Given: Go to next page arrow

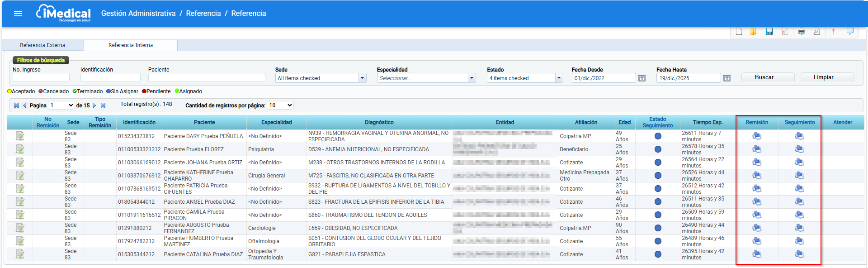Looking at the screenshot, I should [x=94, y=105].
